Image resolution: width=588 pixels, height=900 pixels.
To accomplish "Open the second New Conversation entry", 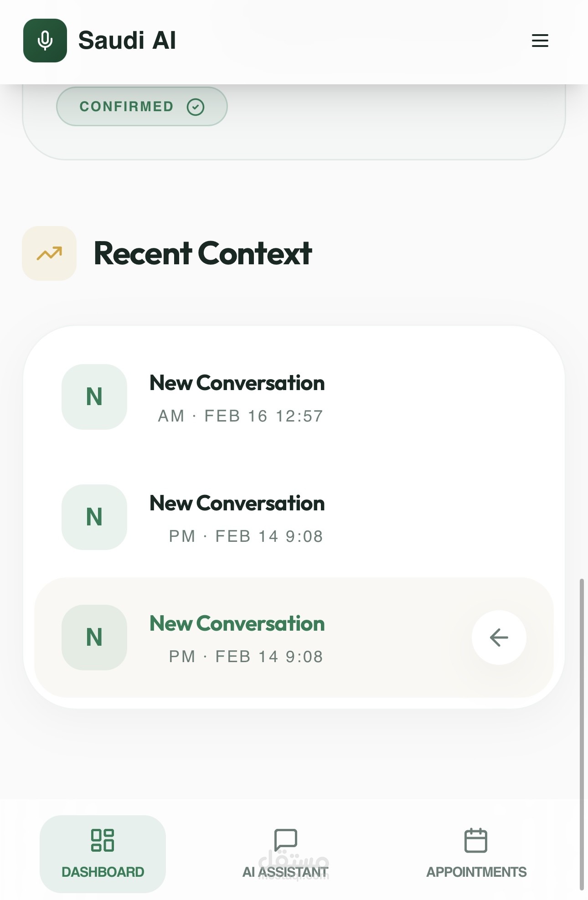I will (x=237, y=504).
